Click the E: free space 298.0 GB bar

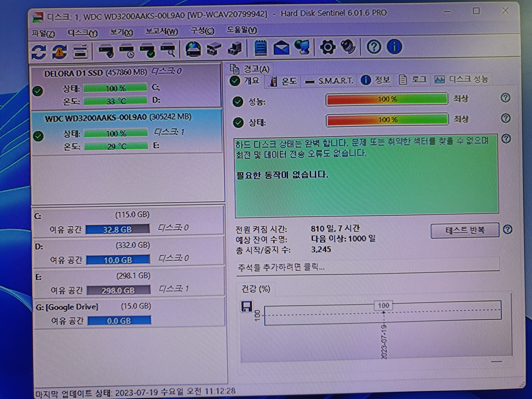point(119,290)
